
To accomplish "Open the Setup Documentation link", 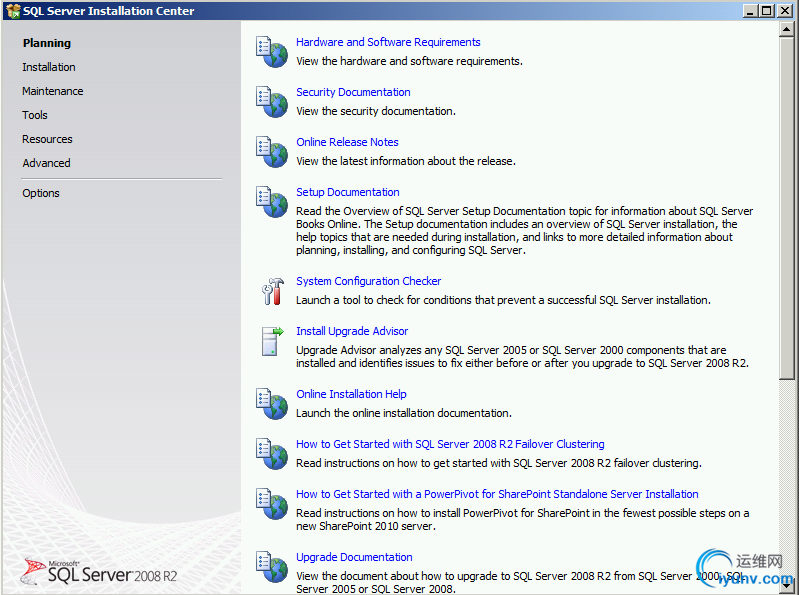I will [348, 192].
